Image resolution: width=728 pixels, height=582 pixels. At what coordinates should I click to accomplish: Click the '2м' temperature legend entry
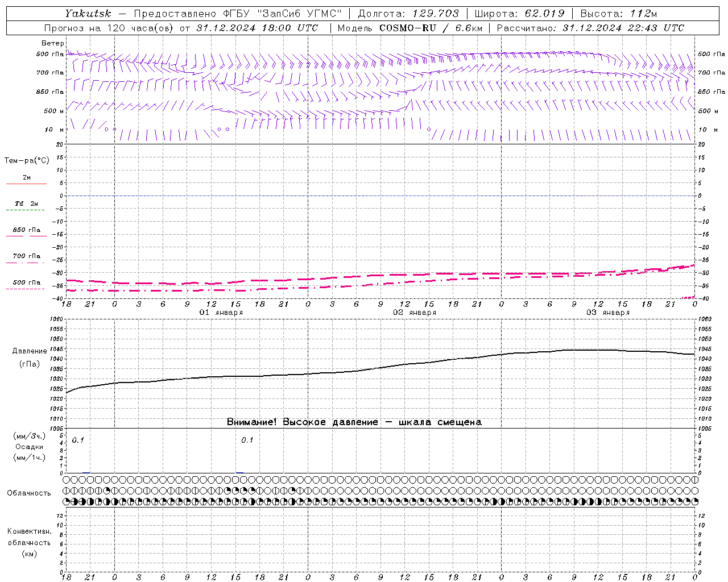27,178
